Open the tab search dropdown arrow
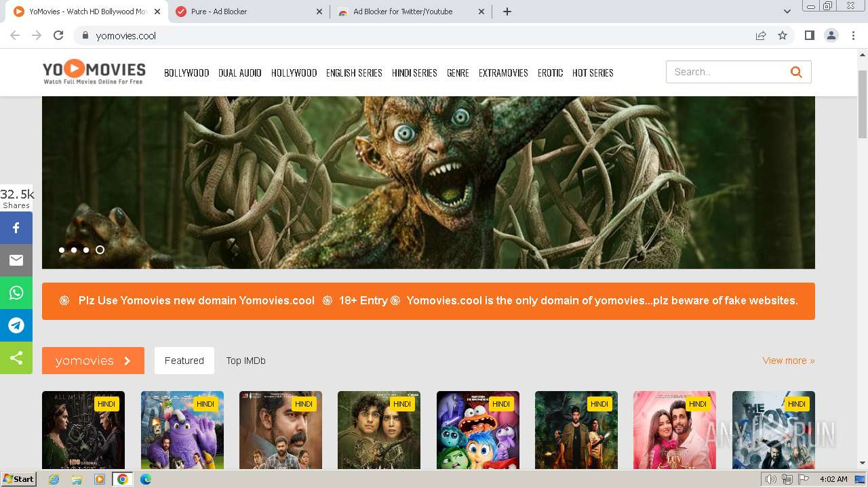The image size is (868, 488). click(787, 12)
